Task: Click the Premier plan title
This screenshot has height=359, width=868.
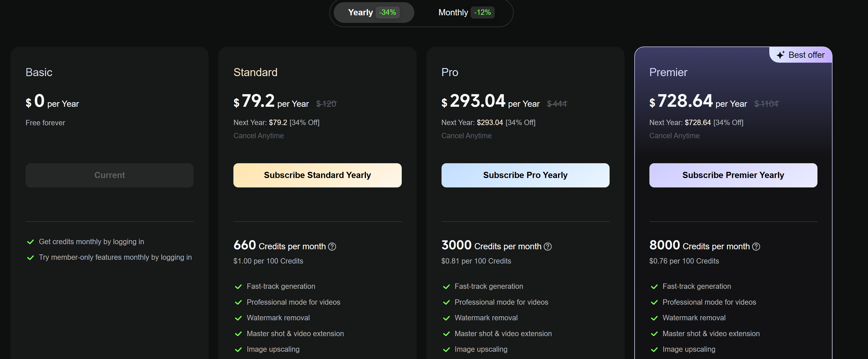Action: [668, 73]
